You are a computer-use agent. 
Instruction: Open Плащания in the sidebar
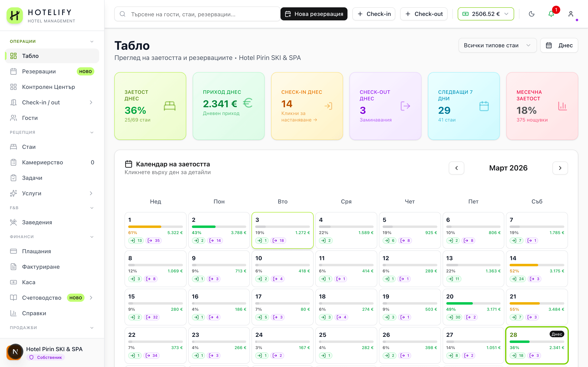(x=37, y=251)
